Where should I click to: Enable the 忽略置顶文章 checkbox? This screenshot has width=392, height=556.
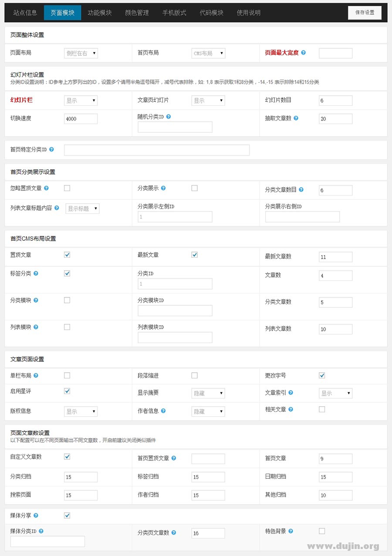tap(67, 188)
